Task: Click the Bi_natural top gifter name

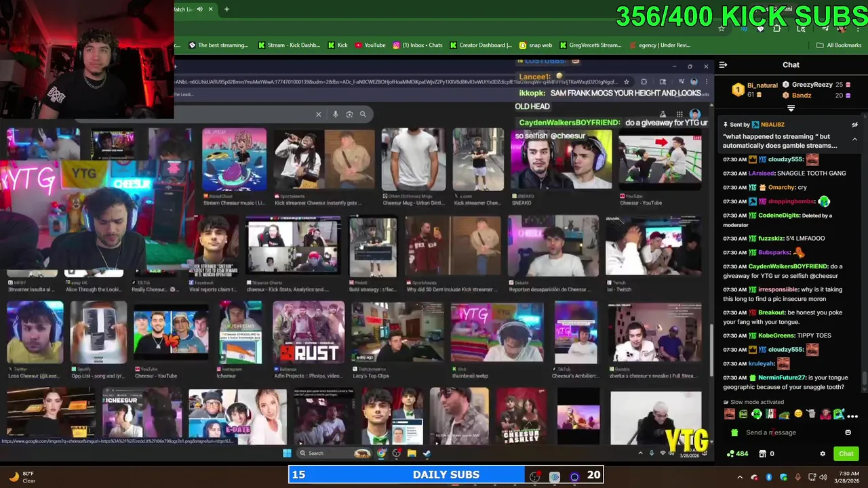Action: pyautogui.click(x=762, y=85)
